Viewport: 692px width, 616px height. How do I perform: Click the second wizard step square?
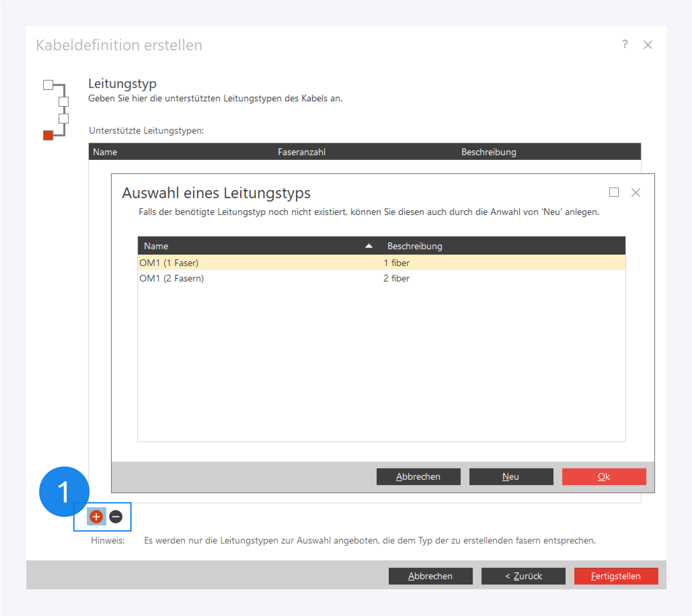pos(63,102)
